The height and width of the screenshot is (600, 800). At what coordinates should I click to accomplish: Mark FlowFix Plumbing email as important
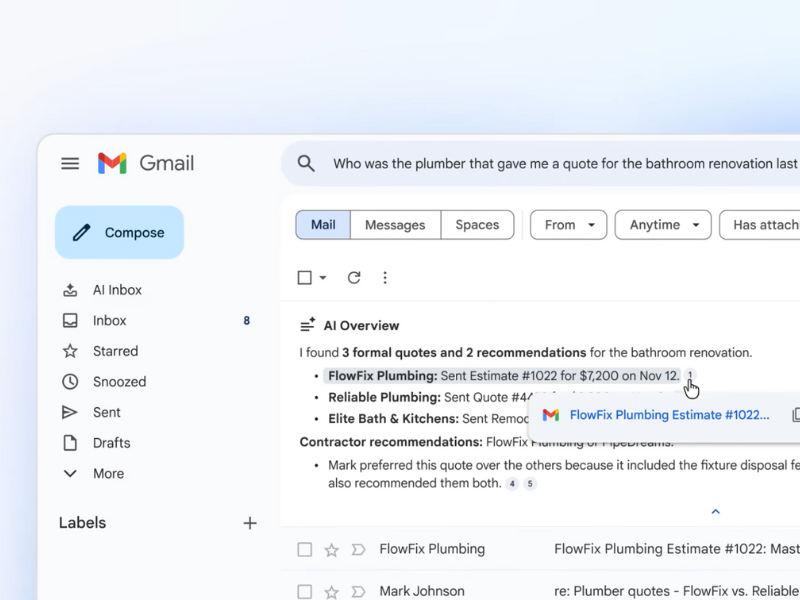point(359,549)
